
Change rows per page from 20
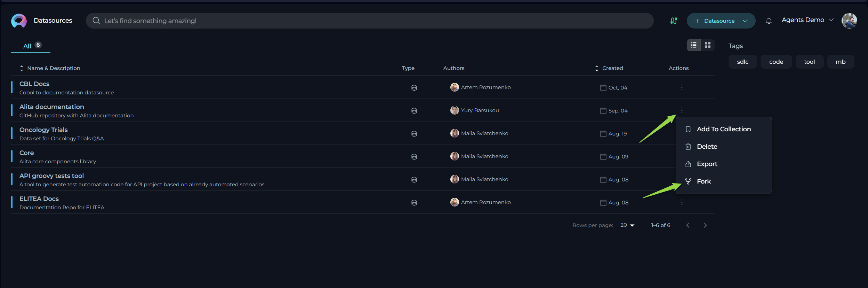[627, 225]
